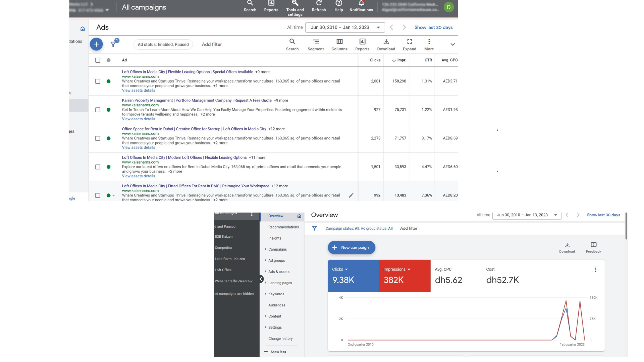
Task: Click the Feedback icon in Overview panel
Action: tap(593, 245)
